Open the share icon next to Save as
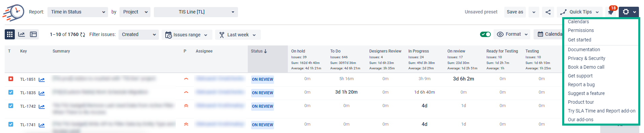 pyautogui.click(x=548, y=12)
